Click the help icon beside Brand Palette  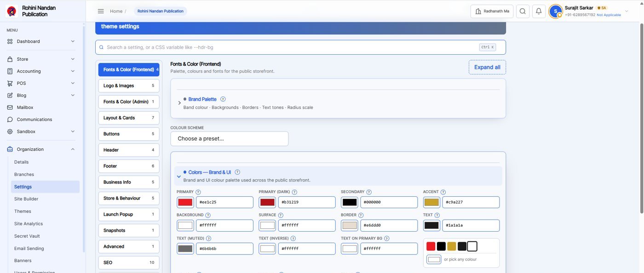pyautogui.click(x=223, y=99)
